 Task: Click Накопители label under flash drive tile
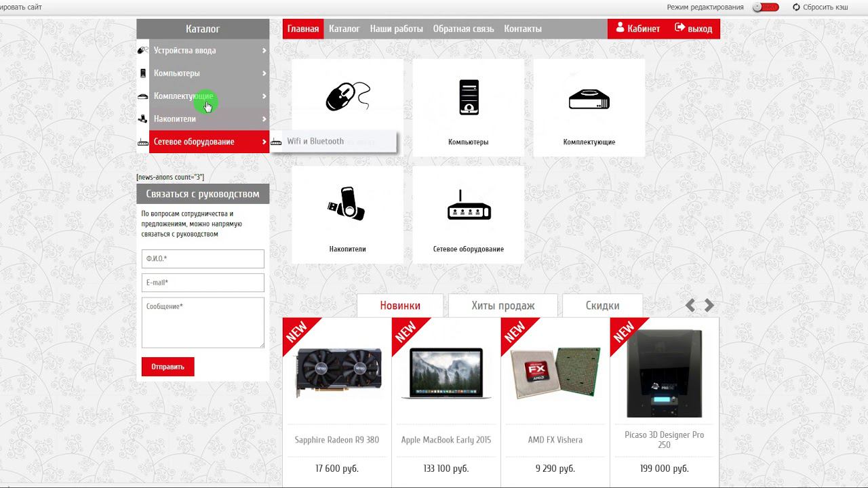click(348, 249)
